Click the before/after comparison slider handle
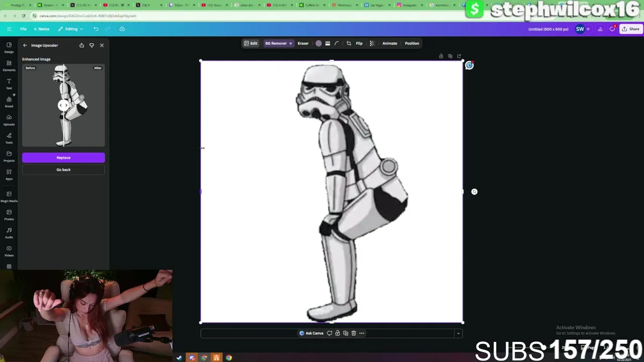The width and height of the screenshot is (644, 362). 63,105
